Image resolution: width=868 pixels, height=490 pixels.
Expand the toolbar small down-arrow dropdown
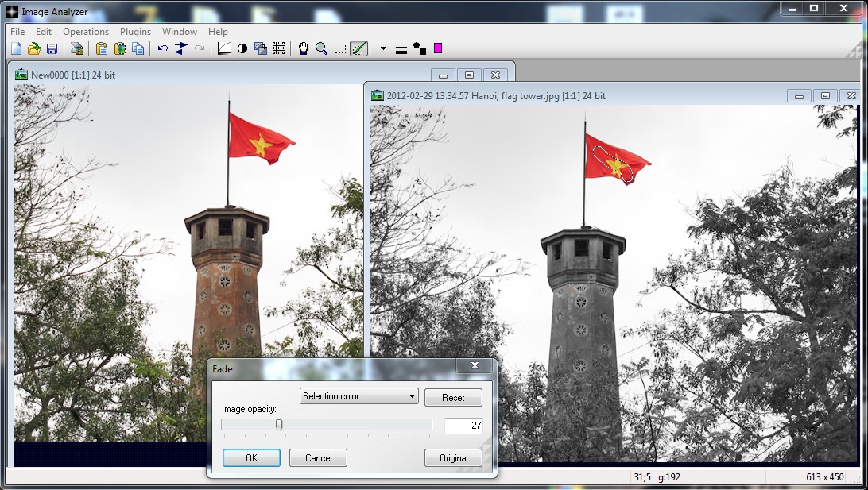coord(383,48)
